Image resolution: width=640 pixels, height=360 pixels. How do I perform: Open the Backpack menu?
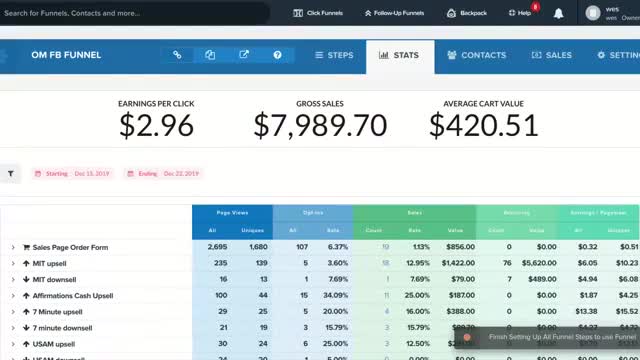click(467, 13)
